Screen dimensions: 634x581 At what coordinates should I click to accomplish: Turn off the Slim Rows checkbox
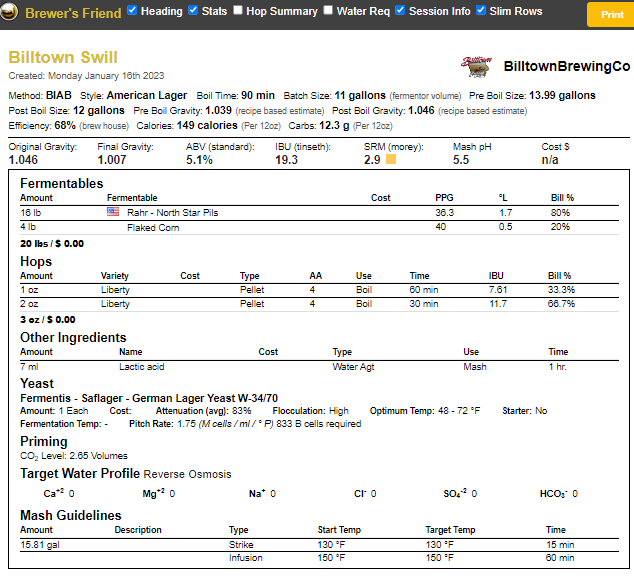click(481, 11)
